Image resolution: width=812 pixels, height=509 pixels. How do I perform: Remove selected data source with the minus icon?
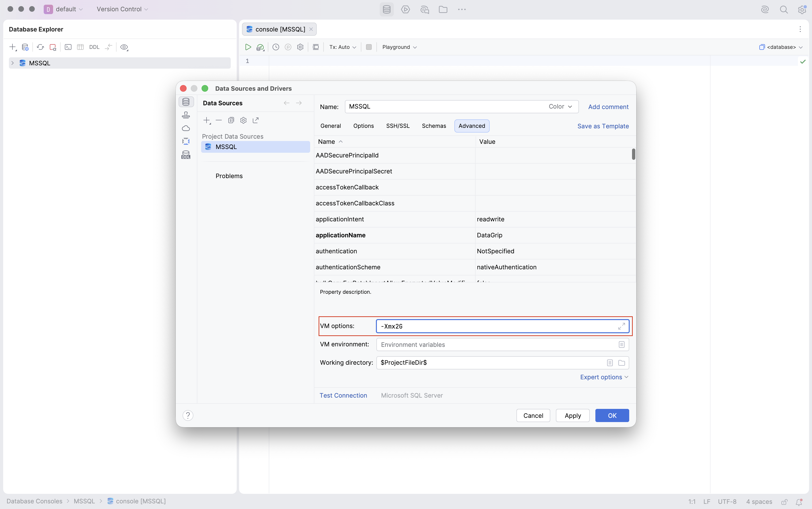pyautogui.click(x=219, y=120)
